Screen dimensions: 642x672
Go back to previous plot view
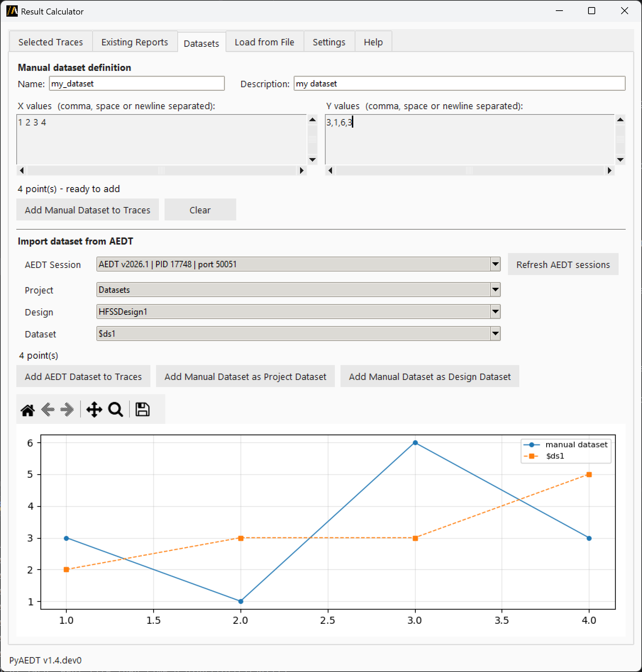[x=48, y=410]
